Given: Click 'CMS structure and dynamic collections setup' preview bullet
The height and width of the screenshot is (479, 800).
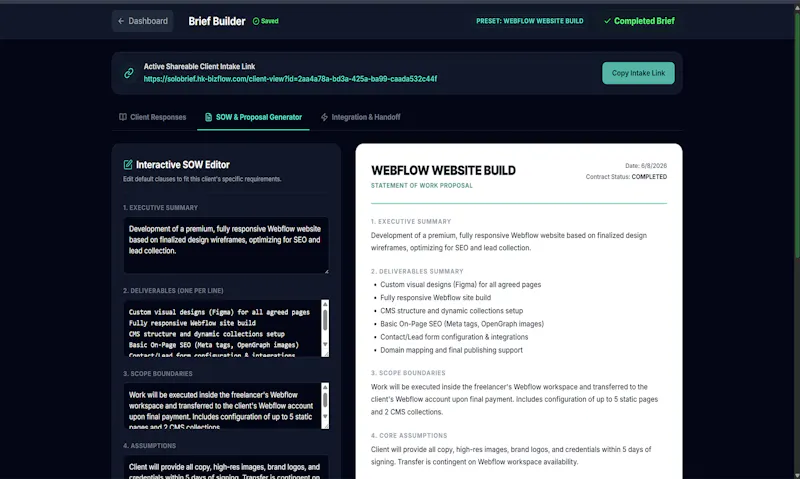Looking at the screenshot, I should point(452,311).
